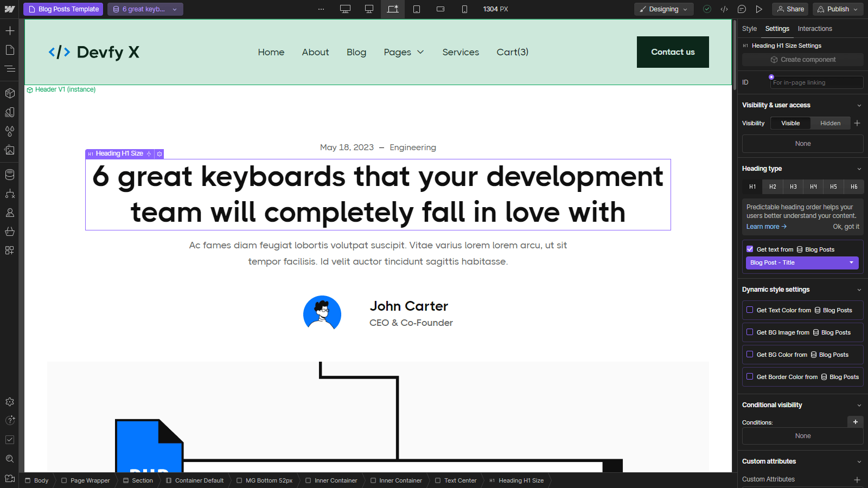Switch to the Style tab
Image resolution: width=868 pixels, height=488 pixels.
749,29
